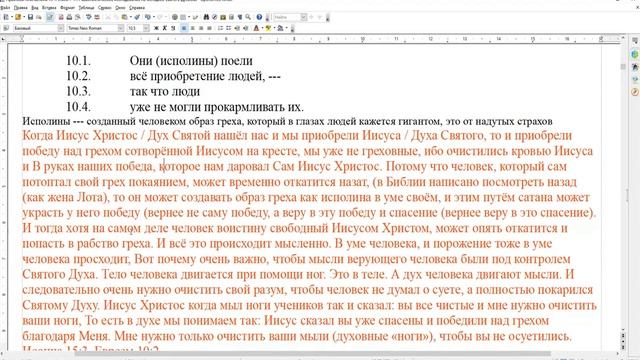
Task: Open Data Sources icon
Action: tap(231, 17)
